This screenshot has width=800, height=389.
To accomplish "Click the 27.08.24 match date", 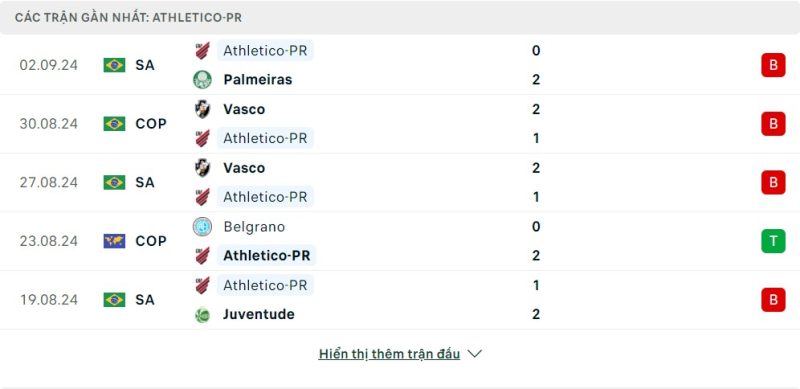I will coord(49,182).
